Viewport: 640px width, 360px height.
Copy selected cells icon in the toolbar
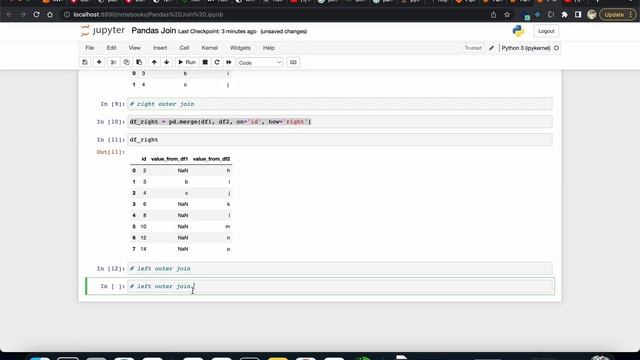point(126,62)
